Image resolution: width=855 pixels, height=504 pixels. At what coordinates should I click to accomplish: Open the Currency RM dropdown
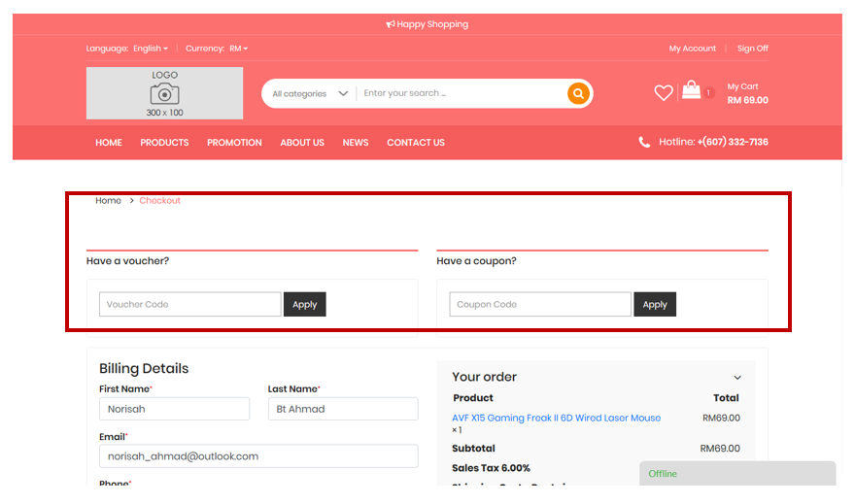tap(238, 49)
